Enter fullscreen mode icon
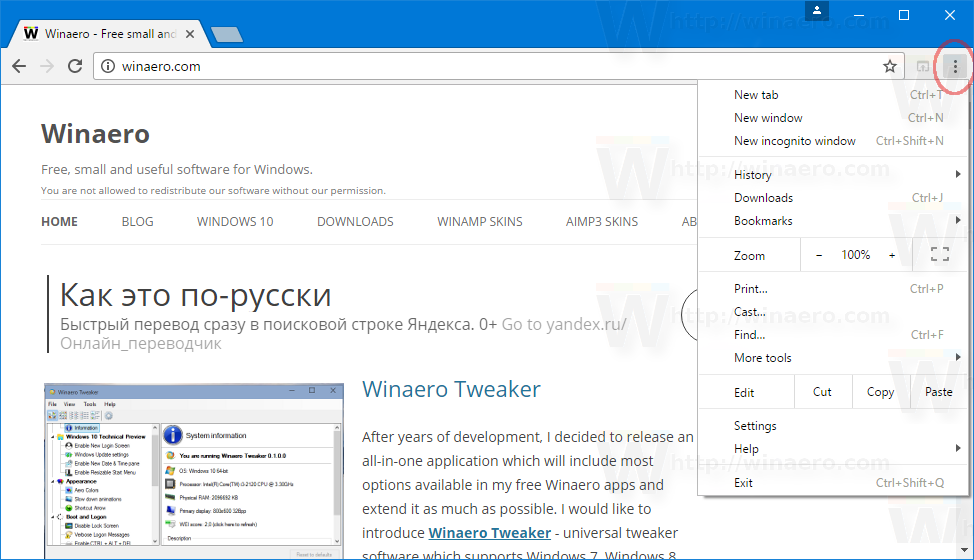The image size is (974, 560). (940, 254)
